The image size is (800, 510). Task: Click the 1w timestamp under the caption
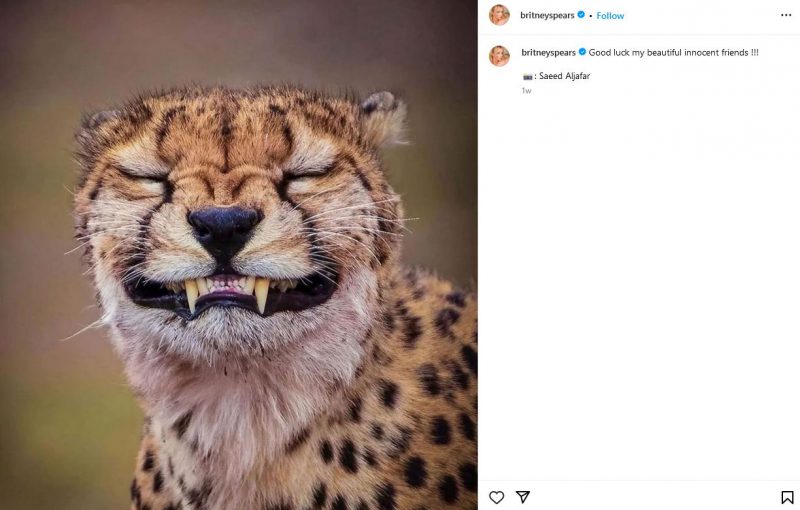pos(526,91)
